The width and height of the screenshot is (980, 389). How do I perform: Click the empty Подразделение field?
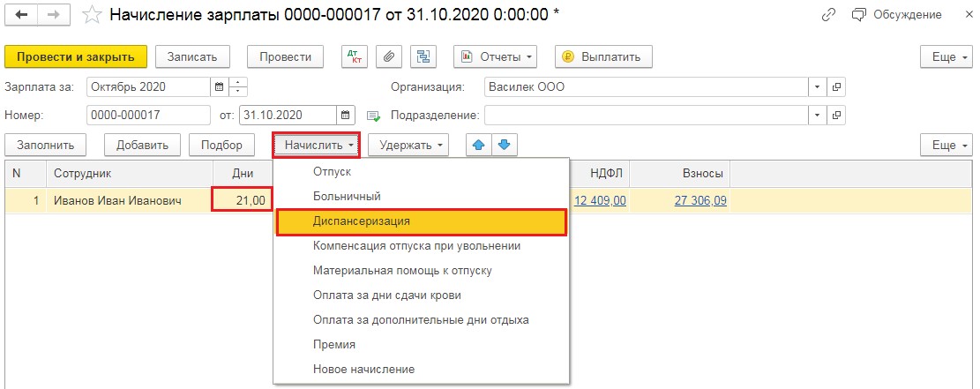click(647, 115)
